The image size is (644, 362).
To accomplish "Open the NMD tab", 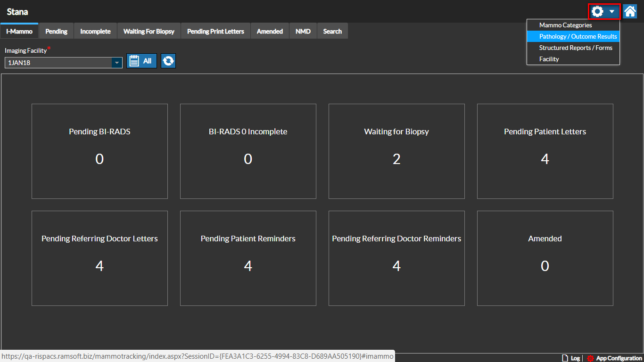I will 303,31.
